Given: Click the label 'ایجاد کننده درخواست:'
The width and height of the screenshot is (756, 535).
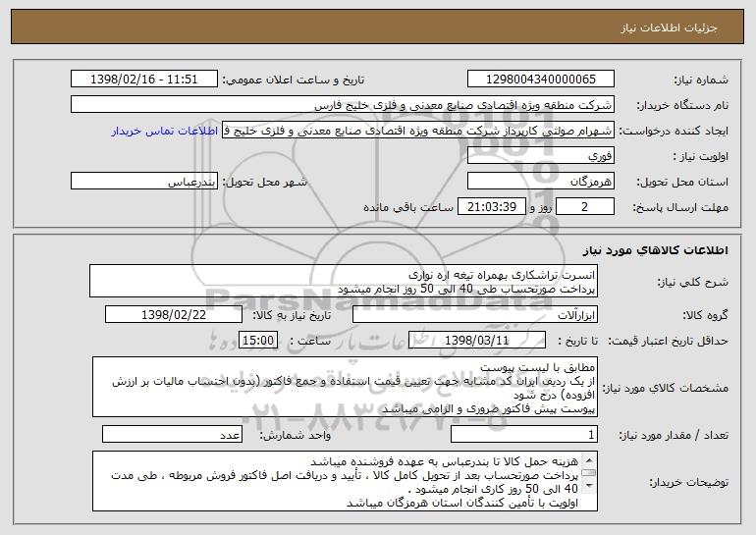Looking at the screenshot, I should (674, 132).
